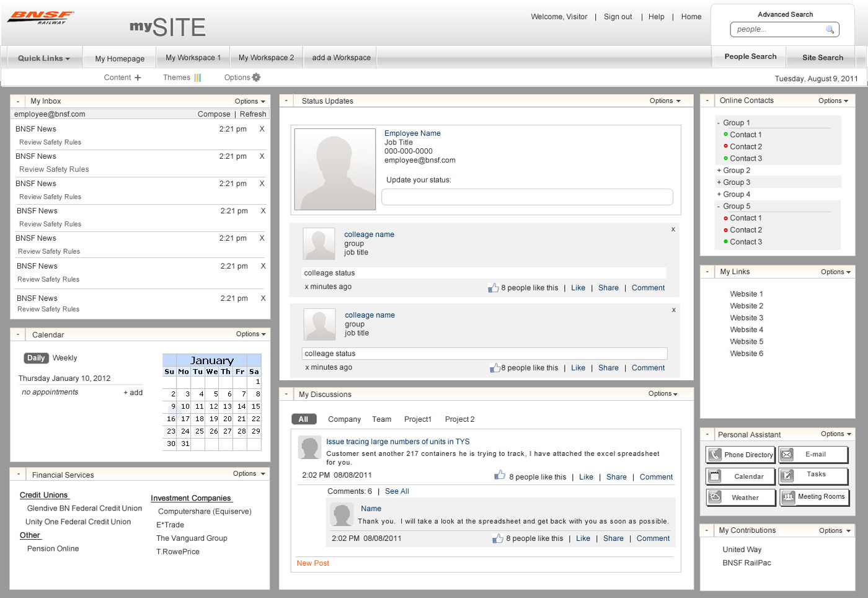Add an appointment with + add
Screen dimensions: 868x598
133,393
